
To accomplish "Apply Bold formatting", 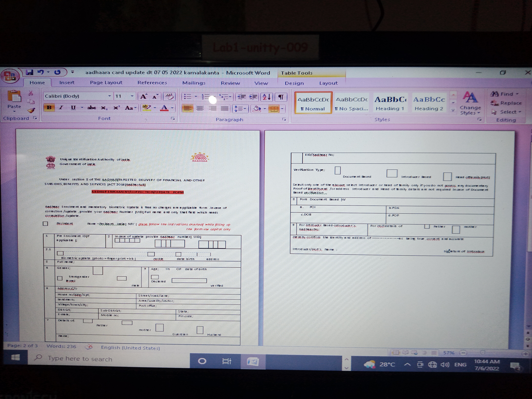I will click(49, 108).
